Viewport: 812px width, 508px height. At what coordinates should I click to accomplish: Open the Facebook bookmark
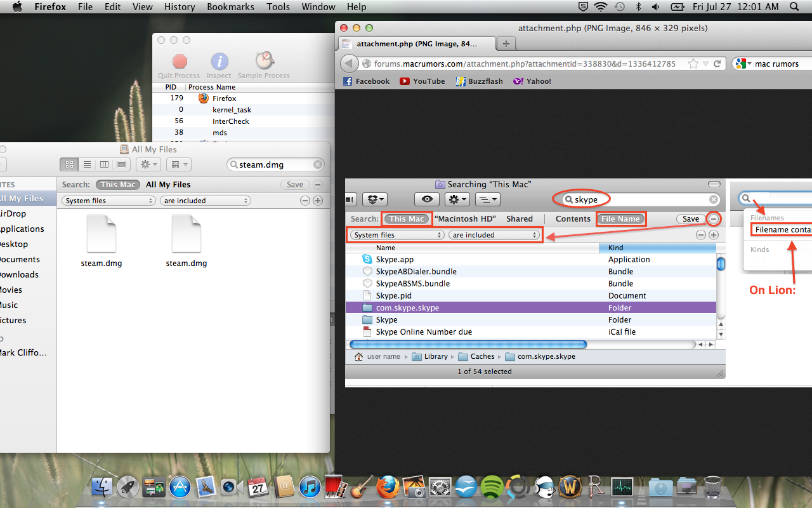(367, 81)
